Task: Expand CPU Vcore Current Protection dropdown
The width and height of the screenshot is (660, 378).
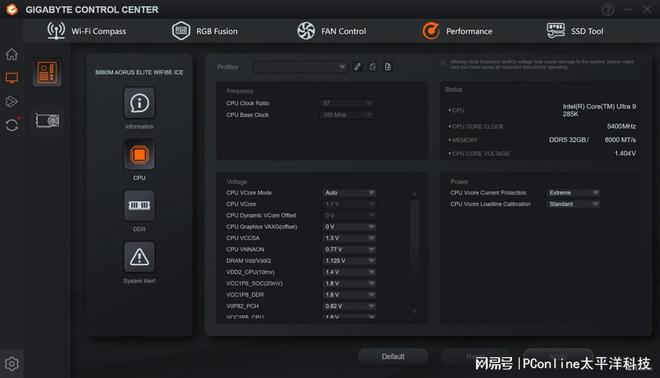Action: pyautogui.click(x=573, y=193)
